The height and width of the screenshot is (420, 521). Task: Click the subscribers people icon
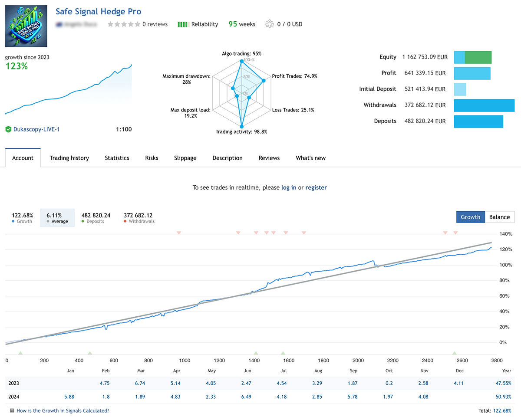click(270, 24)
